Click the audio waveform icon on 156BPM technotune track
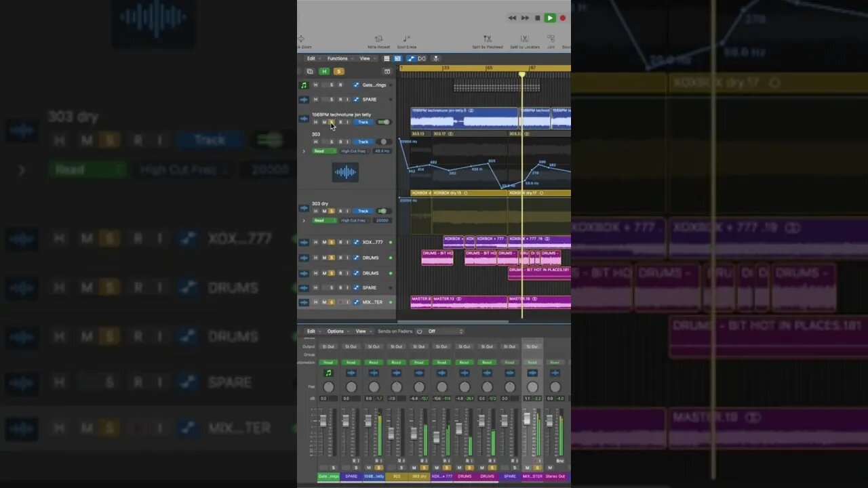868x488 pixels. (x=304, y=119)
